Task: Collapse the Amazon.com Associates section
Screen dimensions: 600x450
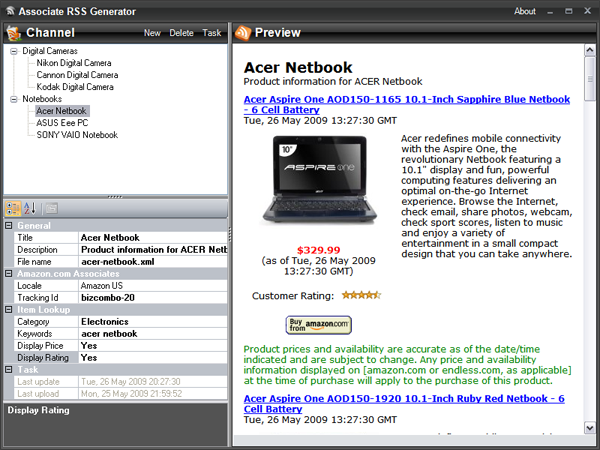Action: pyautogui.click(x=8, y=274)
